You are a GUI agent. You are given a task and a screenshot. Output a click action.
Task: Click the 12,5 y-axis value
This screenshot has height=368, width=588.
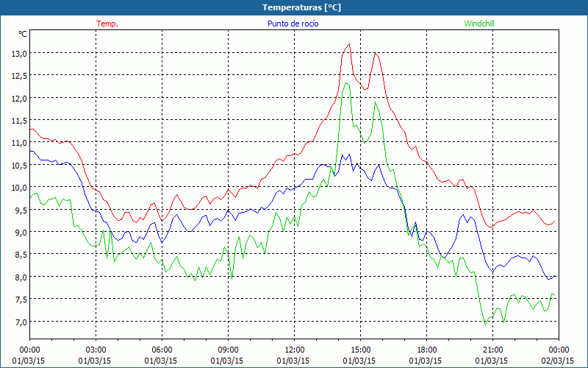tap(19, 76)
